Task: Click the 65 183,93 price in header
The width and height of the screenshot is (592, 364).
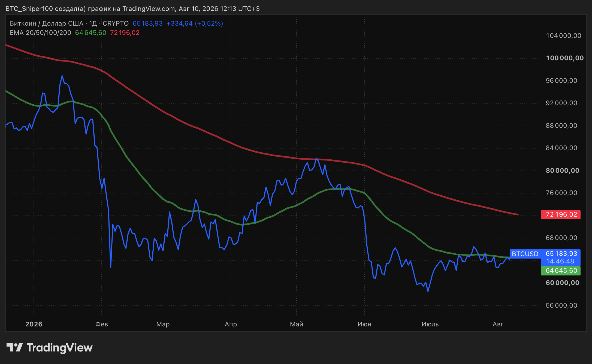Action: (147, 23)
